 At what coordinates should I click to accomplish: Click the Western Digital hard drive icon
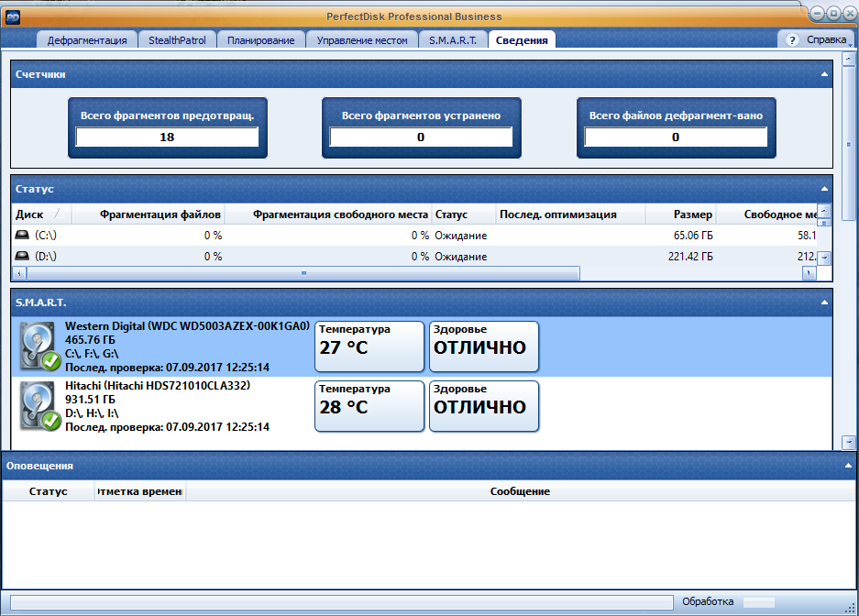pyautogui.click(x=39, y=346)
